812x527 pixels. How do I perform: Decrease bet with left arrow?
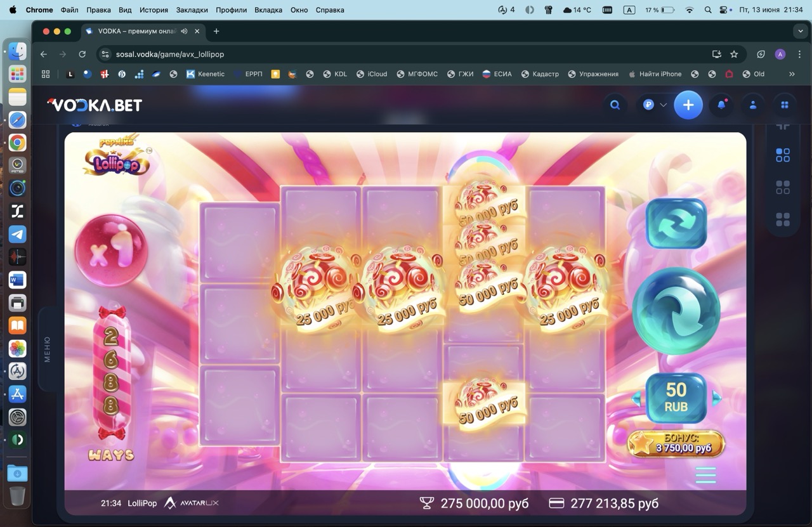(x=636, y=398)
